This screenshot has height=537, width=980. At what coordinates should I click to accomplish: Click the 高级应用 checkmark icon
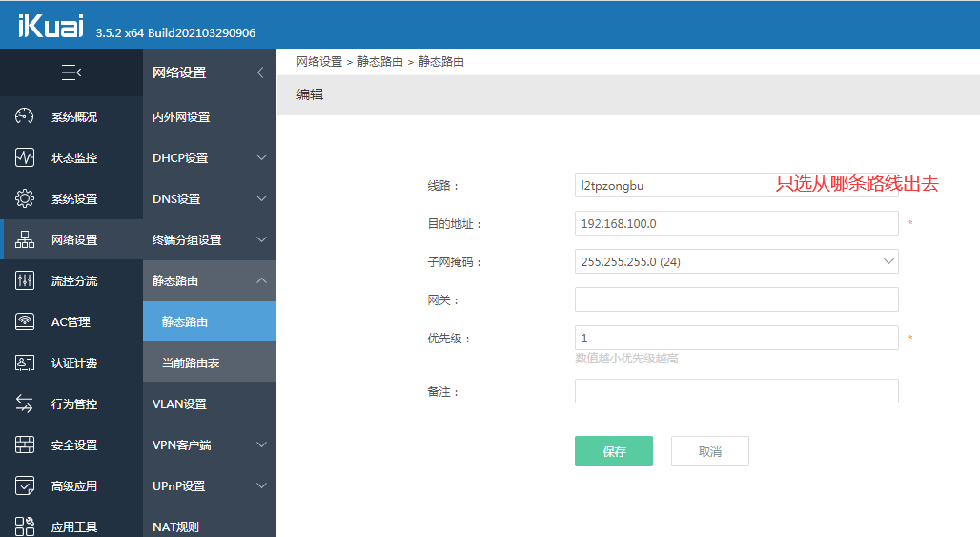click(x=25, y=485)
